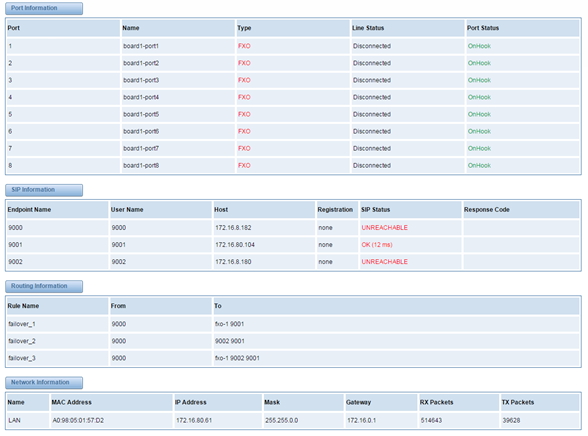The height and width of the screenshot is (436, 588).
Task: Click Disconnected status in board1-port2 row
Action: pos(372,63)
